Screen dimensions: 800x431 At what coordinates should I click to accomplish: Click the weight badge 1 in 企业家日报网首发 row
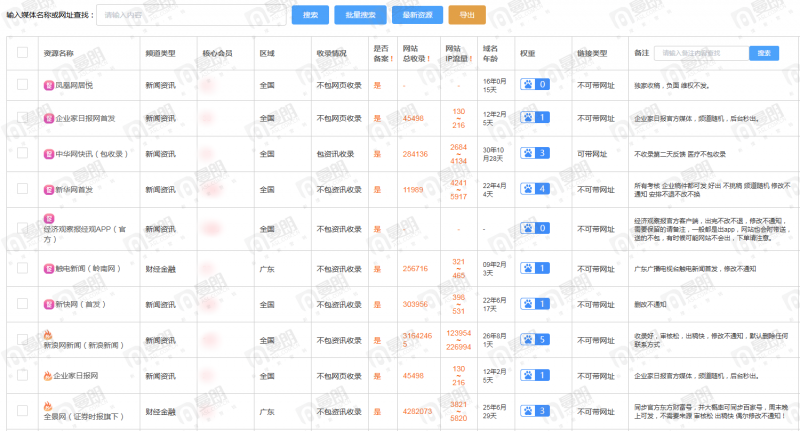[535, 117]
